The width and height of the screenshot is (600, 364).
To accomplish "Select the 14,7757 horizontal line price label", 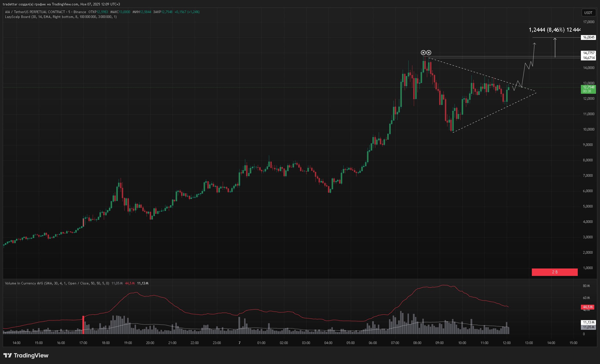I will tap(588, 53).
